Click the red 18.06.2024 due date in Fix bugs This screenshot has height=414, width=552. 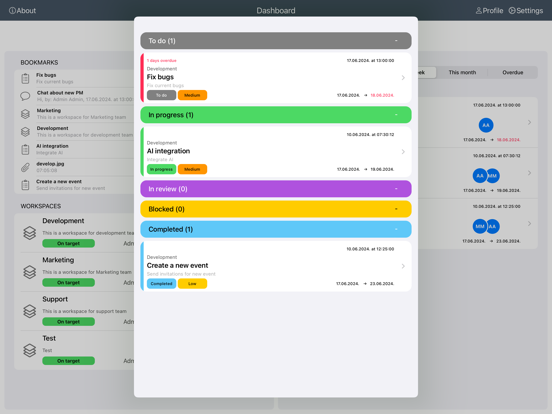[x=382, y=95]
